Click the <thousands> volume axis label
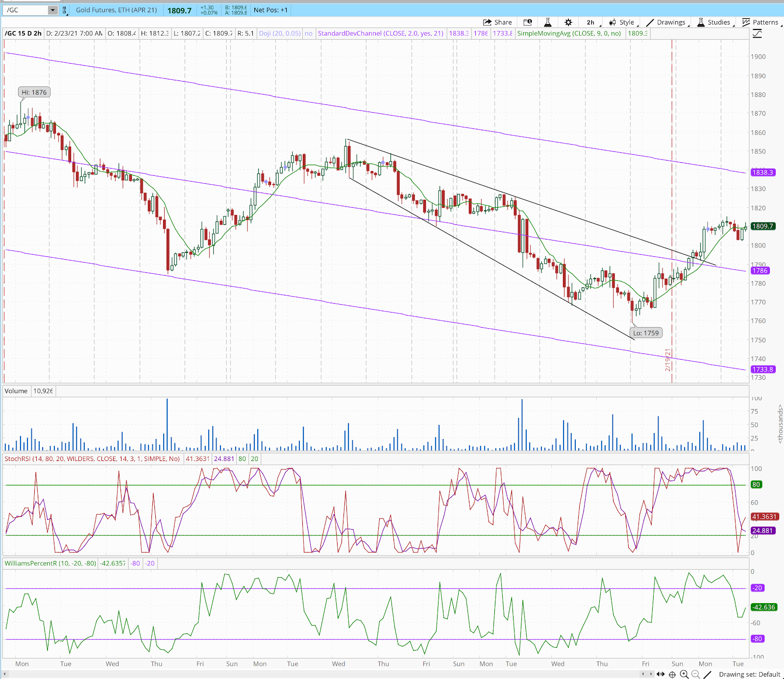 pos(780,424)
